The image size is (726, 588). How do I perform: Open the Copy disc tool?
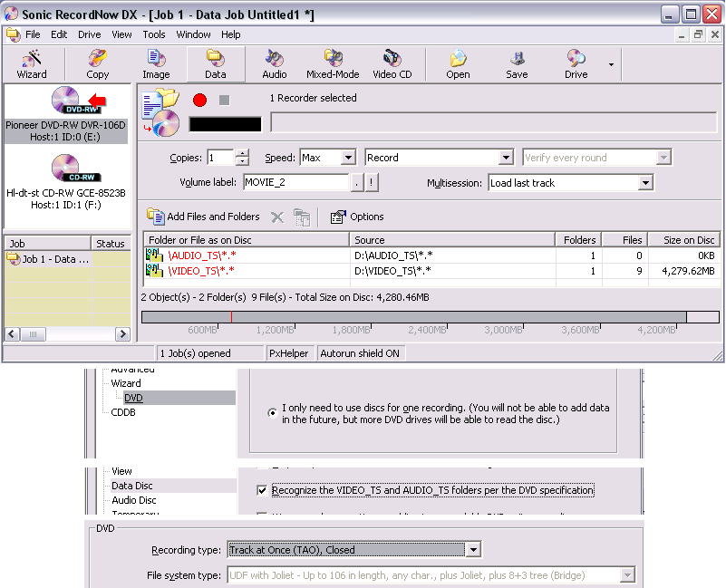tap(97, 64)
